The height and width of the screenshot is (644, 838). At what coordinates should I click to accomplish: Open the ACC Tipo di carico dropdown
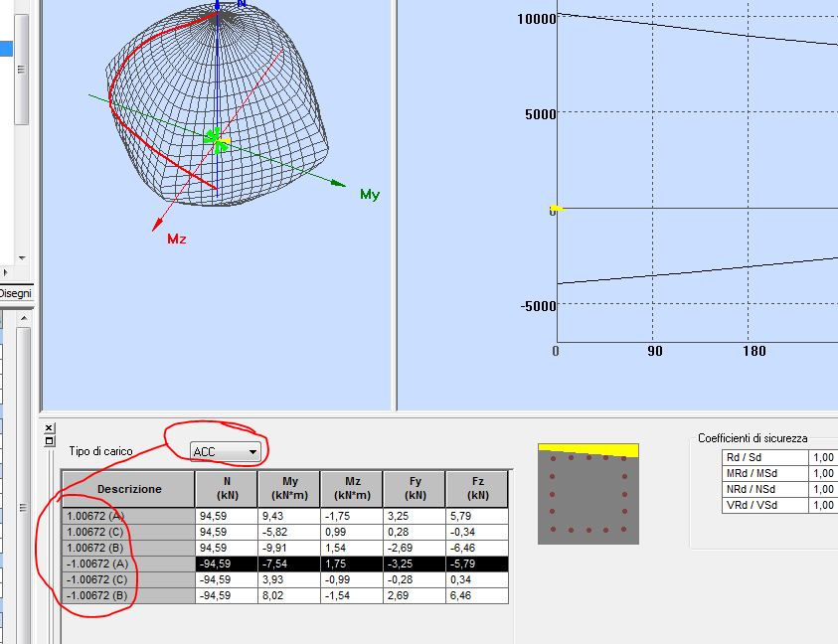coord(221,451)
